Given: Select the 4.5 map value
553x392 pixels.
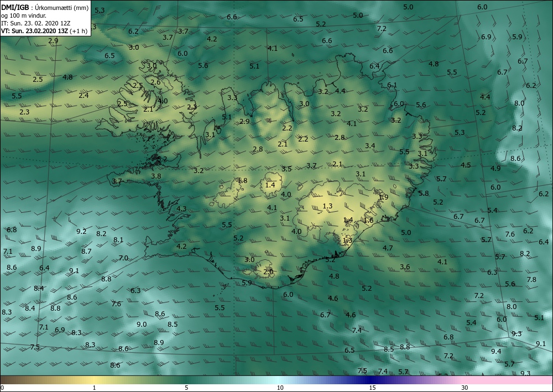Looking at the screenshot, I should (466, 165).
